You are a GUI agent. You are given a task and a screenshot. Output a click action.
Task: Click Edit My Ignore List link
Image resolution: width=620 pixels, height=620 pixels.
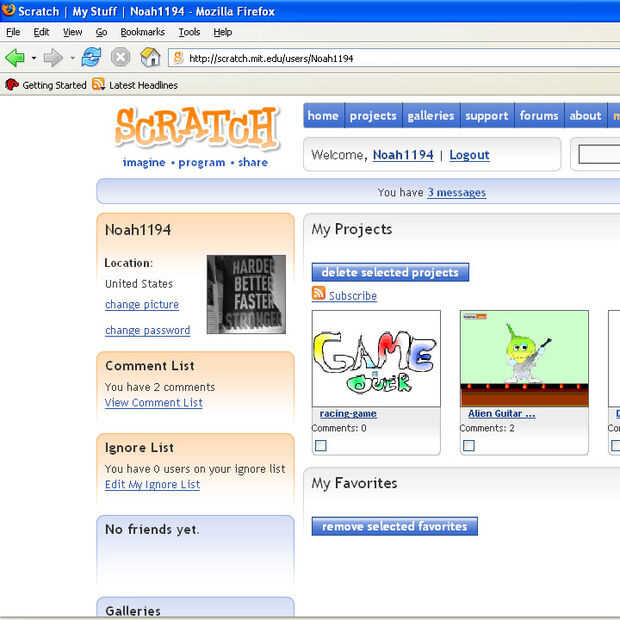(x=152, y=484)
